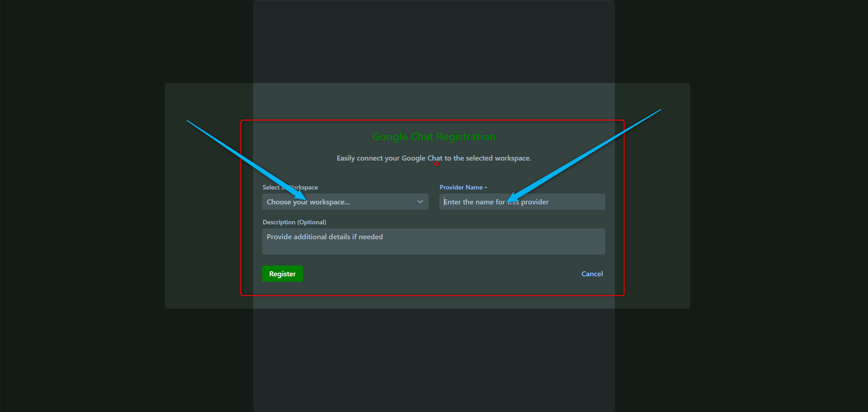Submit the form with the Register button
Screen dimensions: 868x412
click(x=283, y=274)
